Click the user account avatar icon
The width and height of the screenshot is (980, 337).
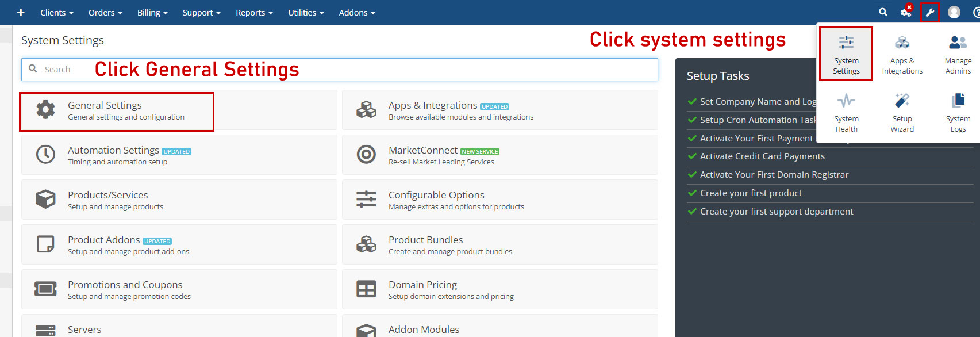(x=954, y=12)
